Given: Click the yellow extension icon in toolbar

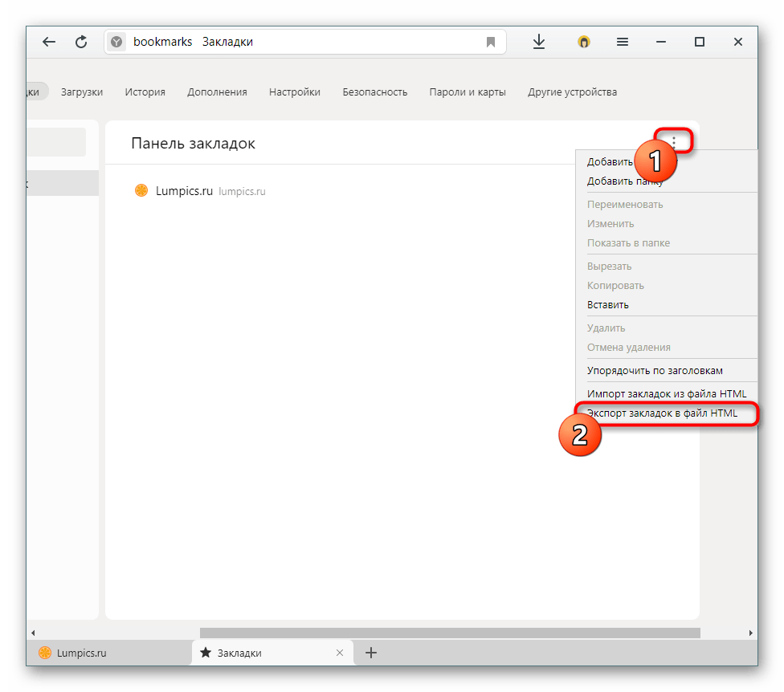Looking at the screenshot, I should point(584,43).
